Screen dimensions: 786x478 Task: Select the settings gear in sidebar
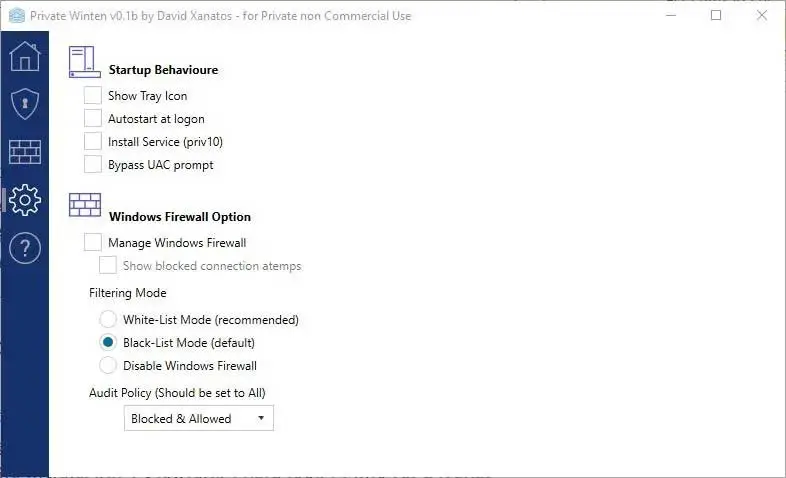24,200
